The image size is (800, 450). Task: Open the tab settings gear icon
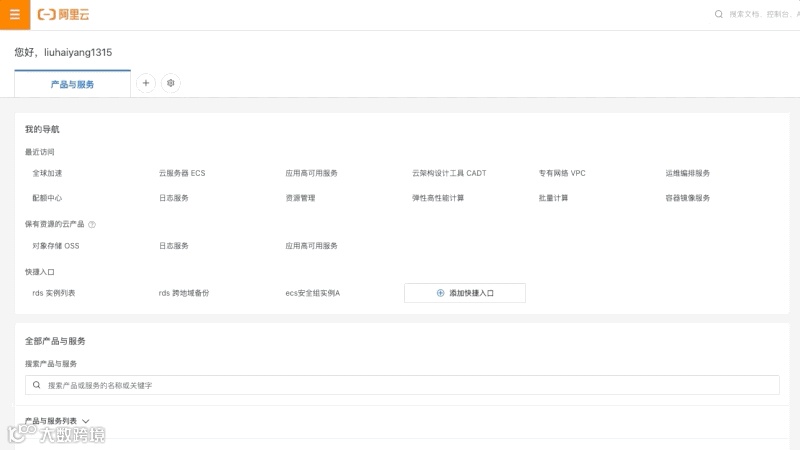tap(171, 83)
